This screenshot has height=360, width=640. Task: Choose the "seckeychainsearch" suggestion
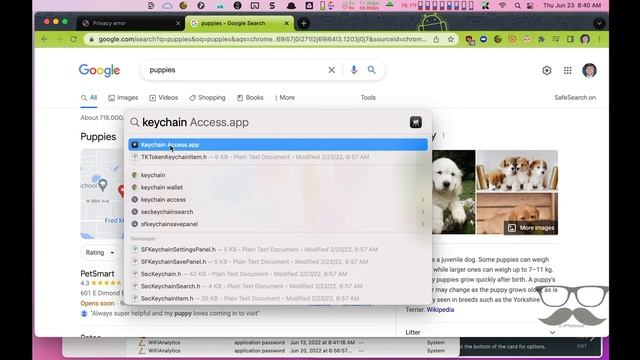click(167, 212)
